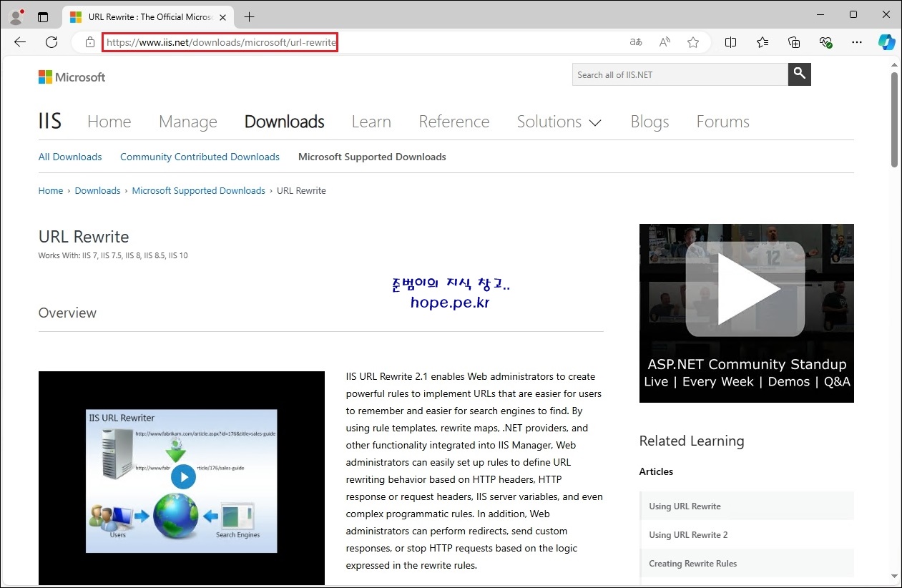
Task: View site information lock icon
Action: coord(90,42)
